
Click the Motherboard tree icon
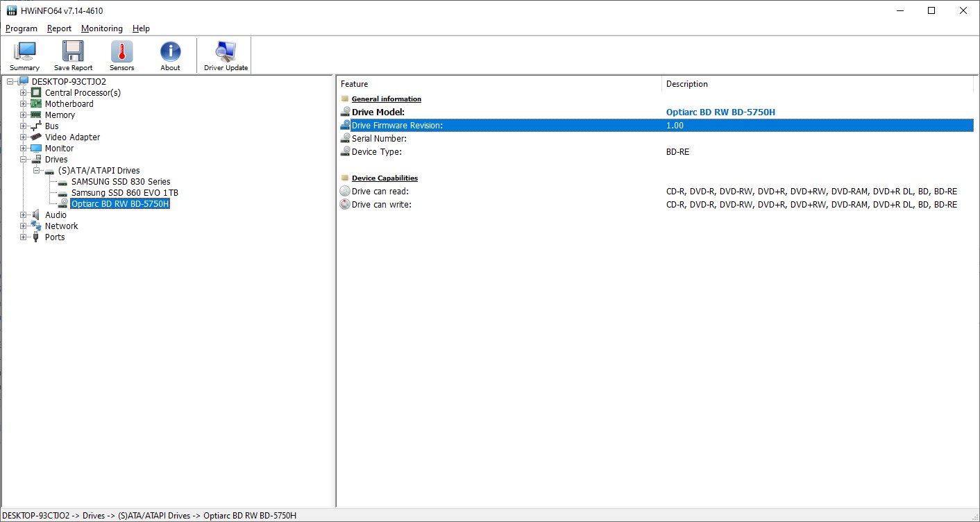[36, 103]
